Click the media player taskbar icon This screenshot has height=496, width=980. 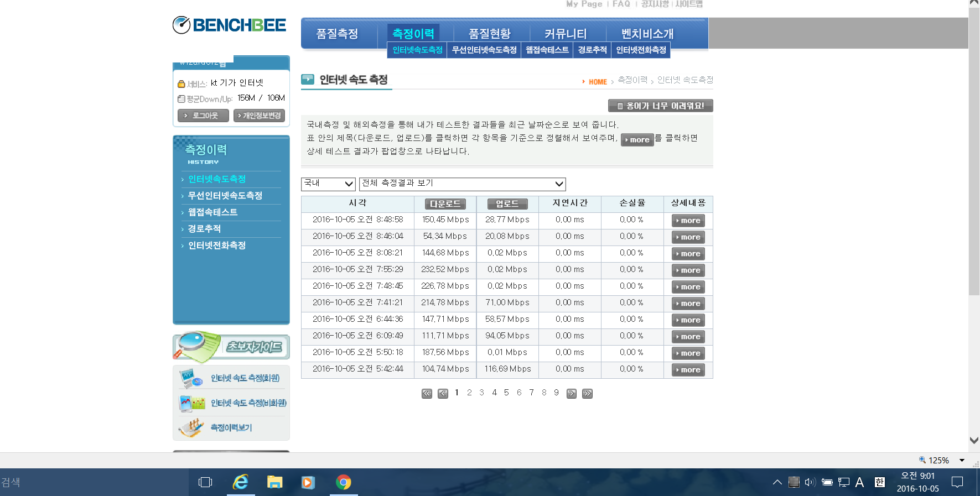tap(308, 482)
